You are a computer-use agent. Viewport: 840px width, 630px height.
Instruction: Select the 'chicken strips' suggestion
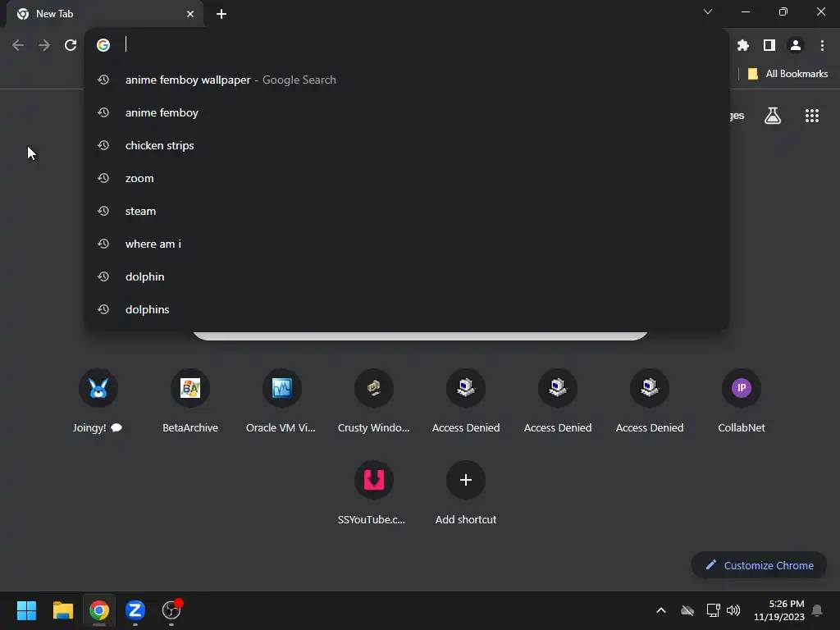point(407,145)
